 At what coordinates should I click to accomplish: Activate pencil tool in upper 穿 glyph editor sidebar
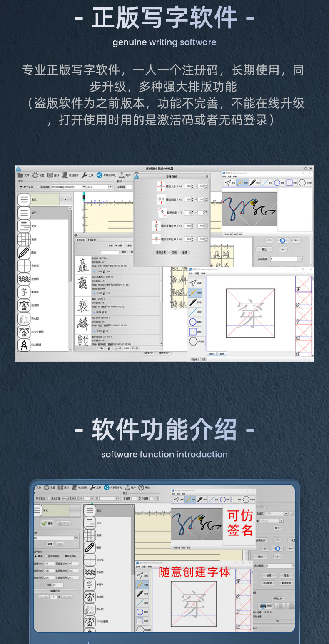coord(195,293)
